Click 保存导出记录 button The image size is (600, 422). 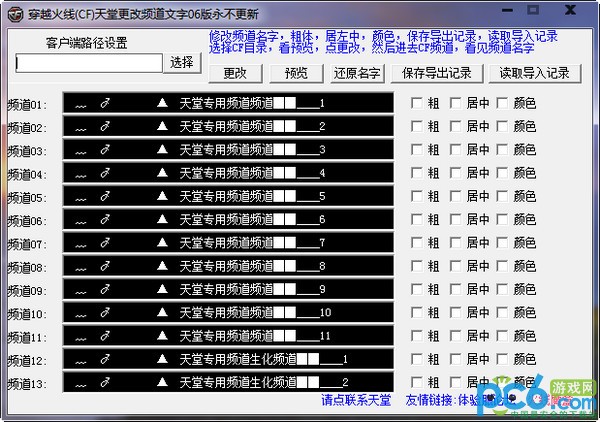pos(437,73)
